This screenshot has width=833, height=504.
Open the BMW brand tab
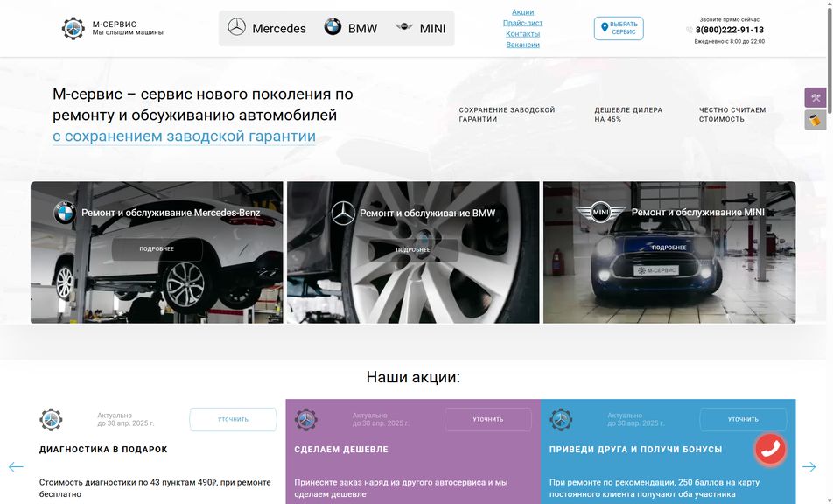(x=351, y=28)
